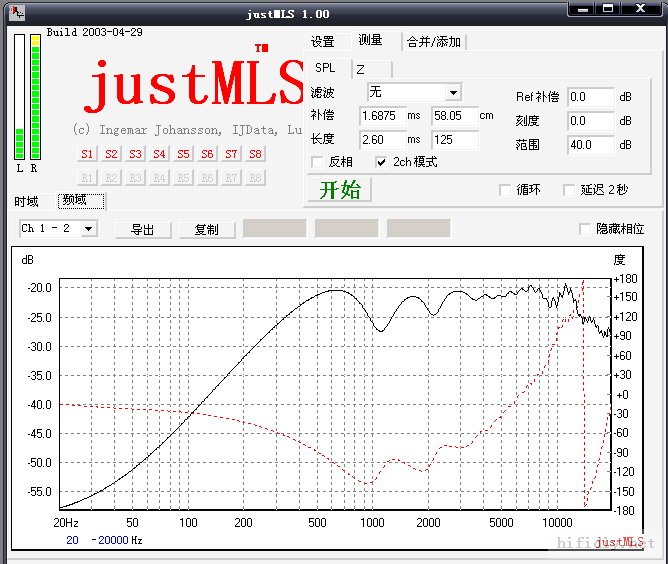Expand the Ch 1 - 2 channel dropdown
This screenshot has width=668, height=564.
pos(89,229)
